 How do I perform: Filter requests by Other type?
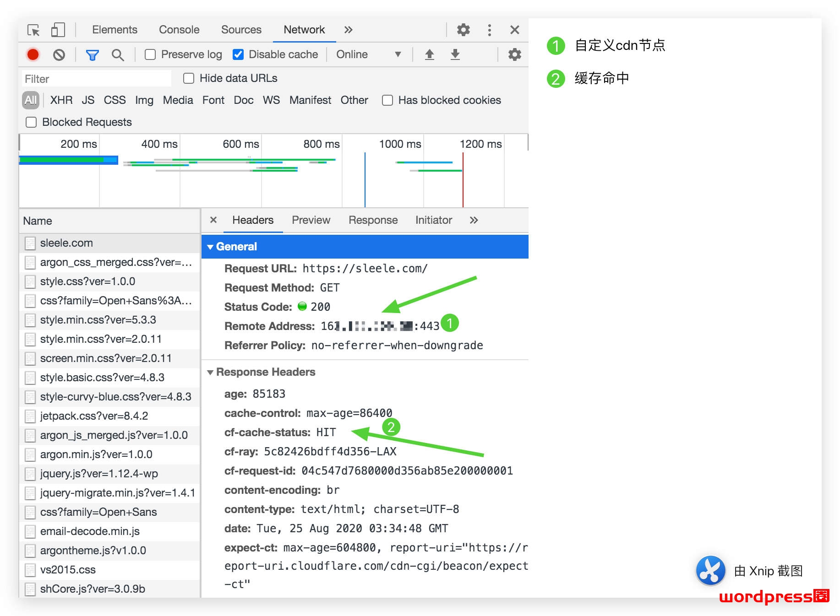point(354,100)
